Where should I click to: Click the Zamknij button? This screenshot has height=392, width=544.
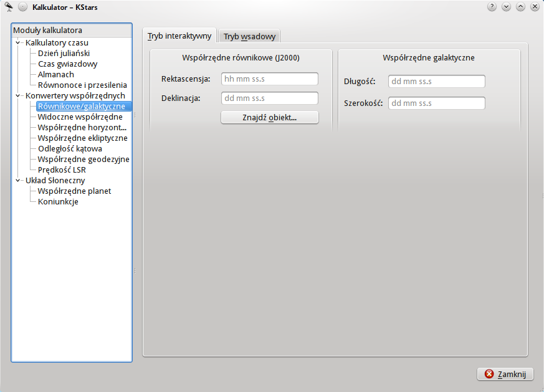click(505, 374)
